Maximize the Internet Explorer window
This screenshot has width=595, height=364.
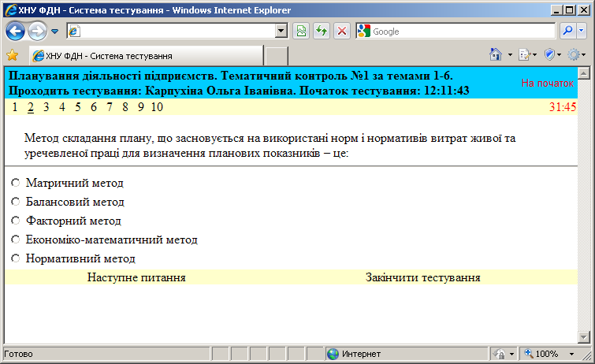pos(570,10)
